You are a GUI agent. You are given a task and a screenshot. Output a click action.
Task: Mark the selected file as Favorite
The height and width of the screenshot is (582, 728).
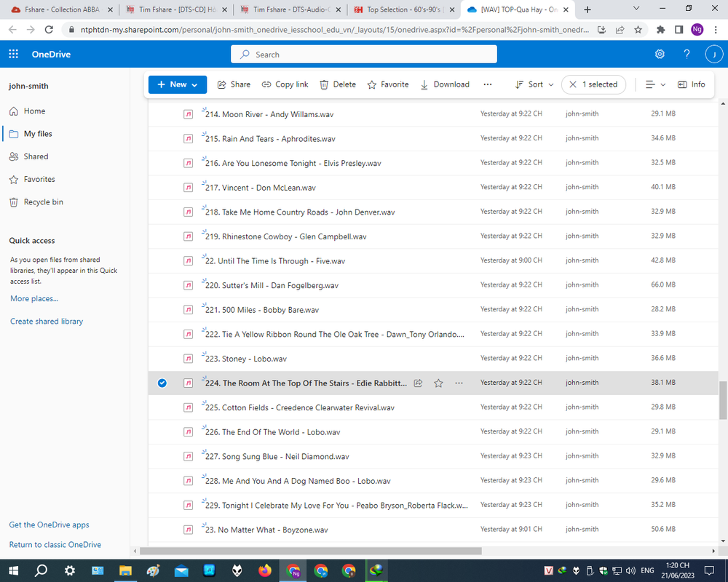[388, 84]
